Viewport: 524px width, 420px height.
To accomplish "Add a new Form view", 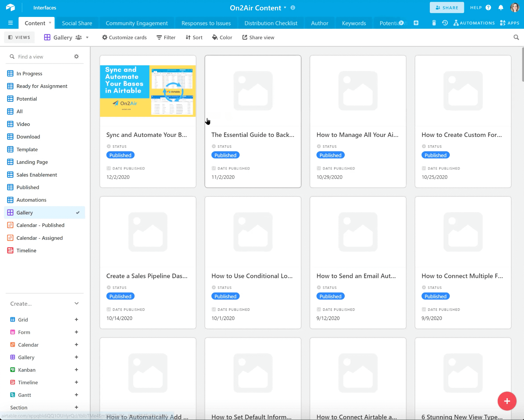I will [x=76, y=332].
